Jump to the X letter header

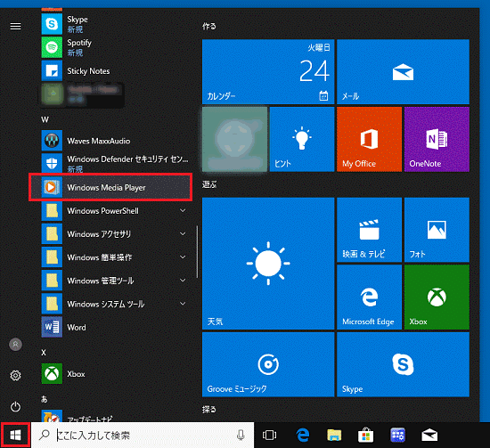pyautogui.click(x=44, y=353)
